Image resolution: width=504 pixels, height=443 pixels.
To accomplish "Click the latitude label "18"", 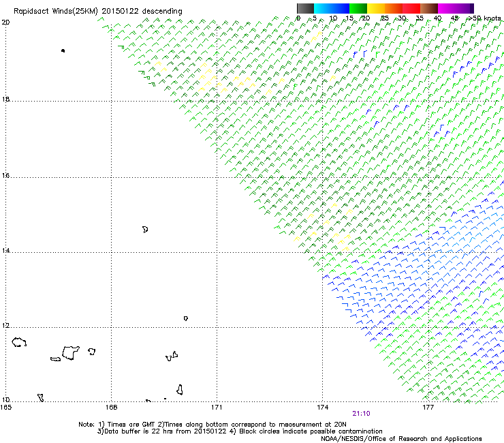I will (x=5, y=99).
